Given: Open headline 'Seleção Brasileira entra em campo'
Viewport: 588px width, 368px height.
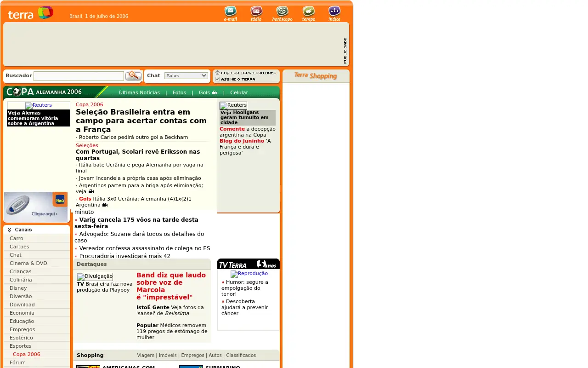Looking at the screenshot, I should click(x=141, y=121).
